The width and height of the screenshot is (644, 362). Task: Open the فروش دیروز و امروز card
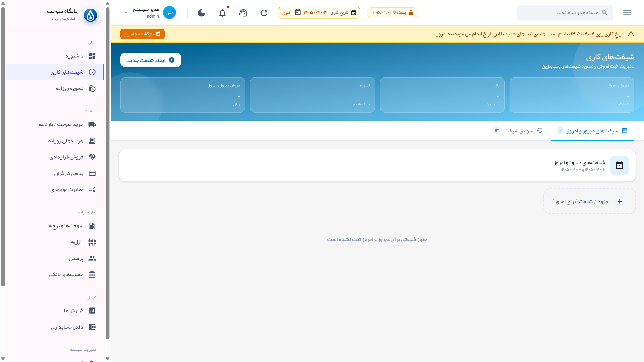coord(183,95)
